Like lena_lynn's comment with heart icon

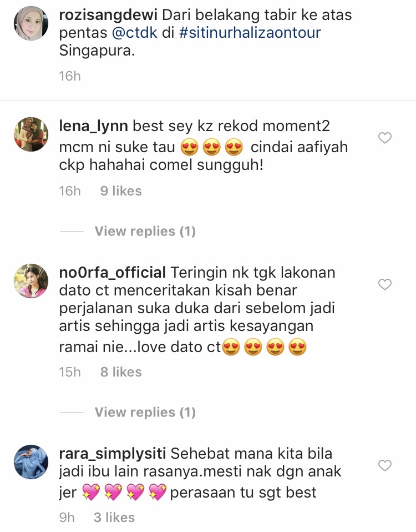(x=385, y=138)
